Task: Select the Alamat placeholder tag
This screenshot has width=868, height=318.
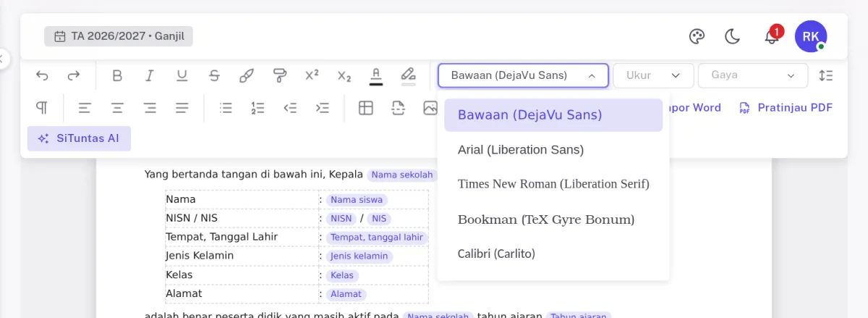Action: (346, 294)
